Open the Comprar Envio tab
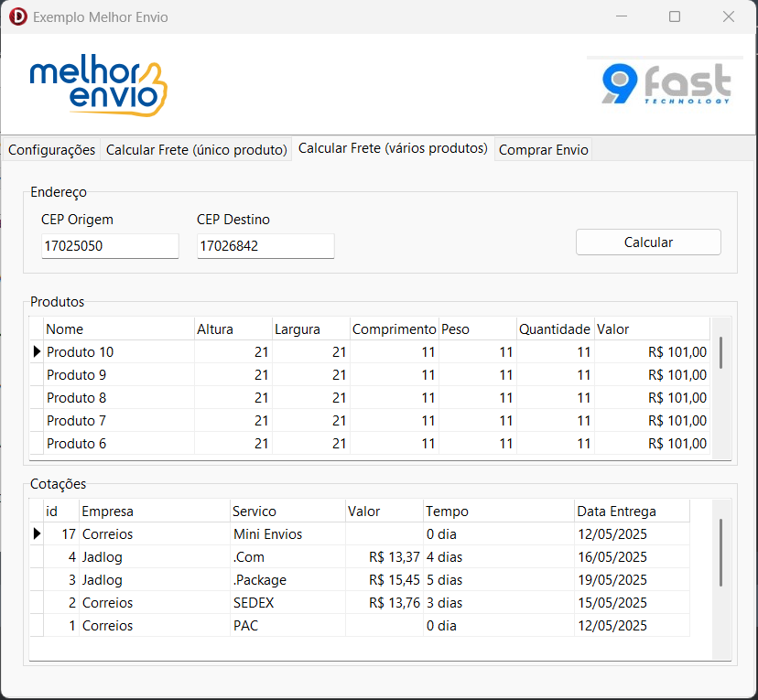 tap(544, 150)
